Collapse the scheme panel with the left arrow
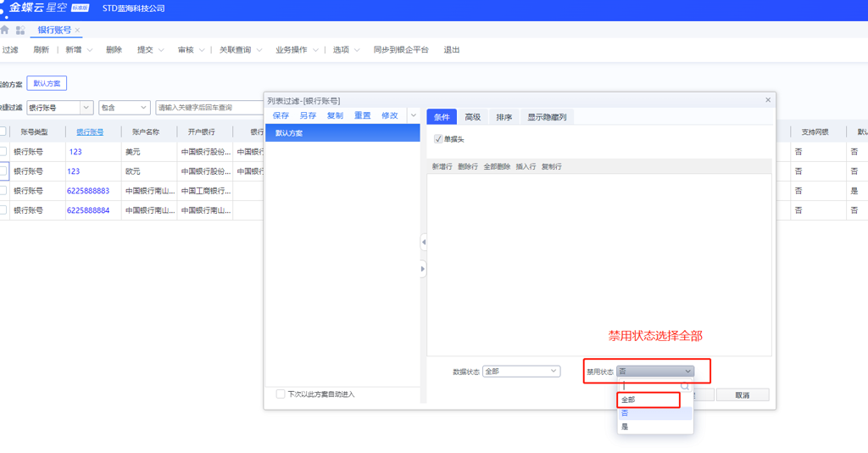Screen dimensions: 868x453 click(424, 242)
